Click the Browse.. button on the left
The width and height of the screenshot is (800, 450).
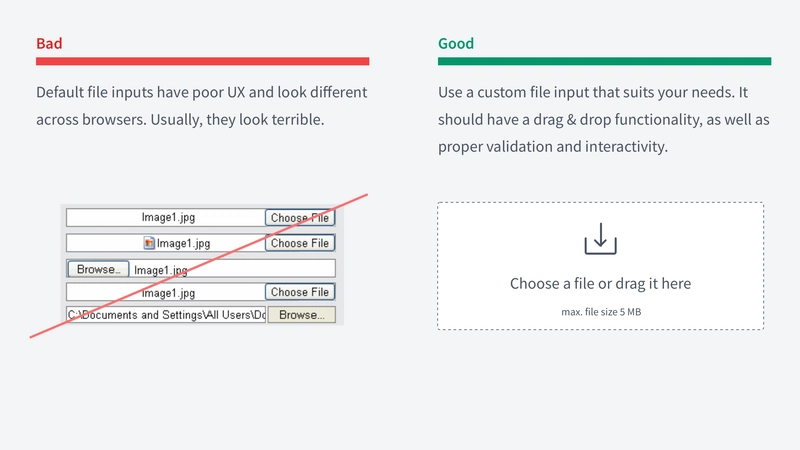click(98, 269)
